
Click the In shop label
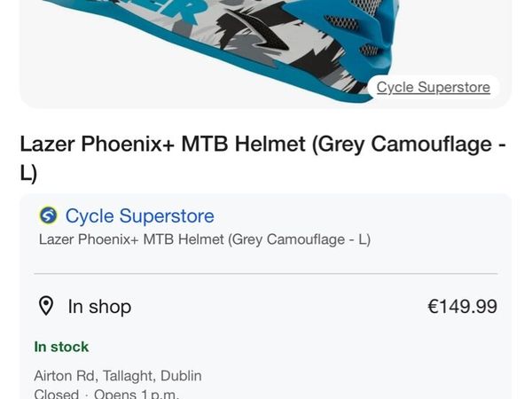[99, 307]
